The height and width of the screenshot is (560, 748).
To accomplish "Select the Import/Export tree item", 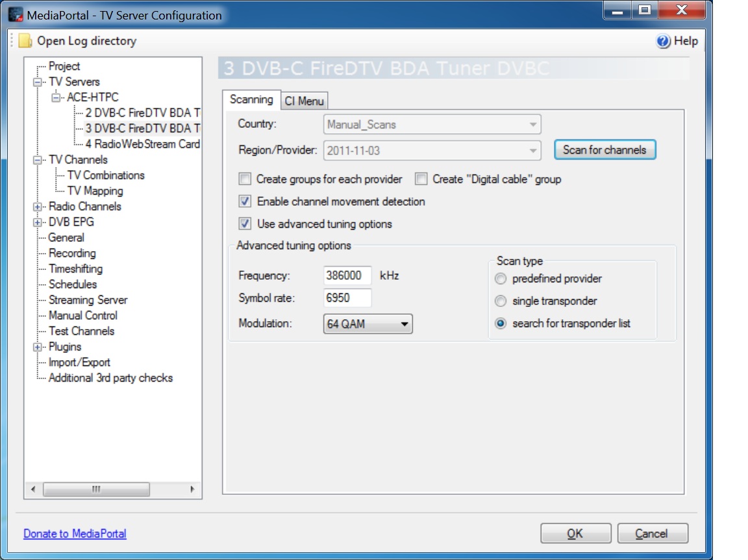I will tap(79, 363).
